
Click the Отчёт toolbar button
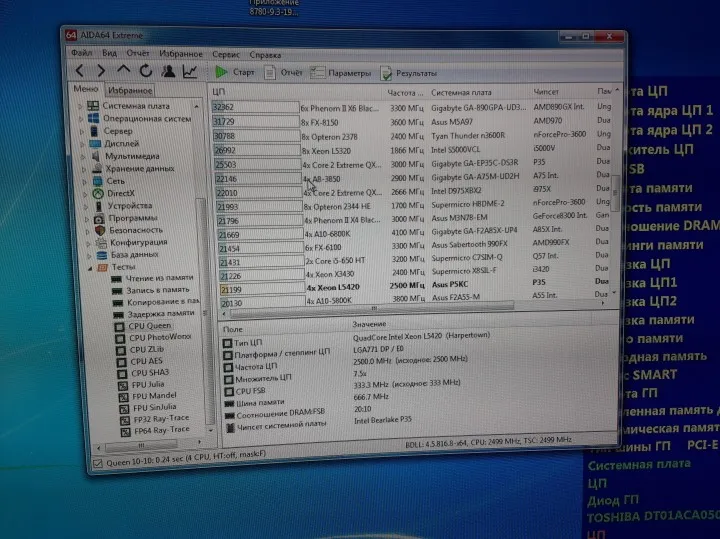pos(283,73)
